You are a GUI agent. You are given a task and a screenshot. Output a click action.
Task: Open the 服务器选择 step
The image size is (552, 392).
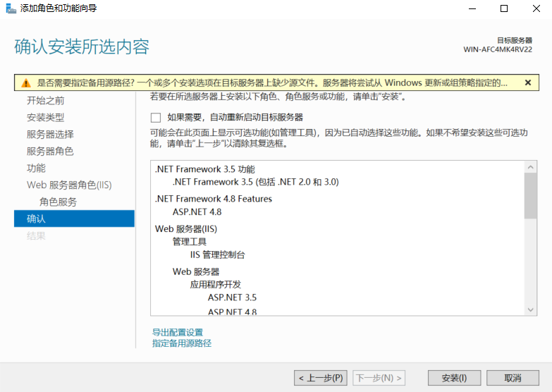pos(50,134)
